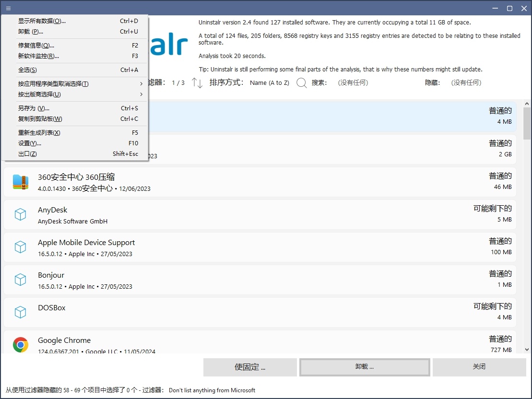Viewport: 532px width, 399px height.
Task: Click the sort order arrows icon
Action: 197,83
